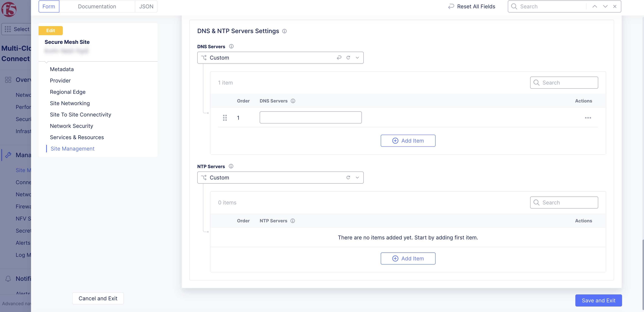Screen dimensions: 644x312
Task: Click the empty DNS server address input field
Action: [x=311, y=117]
